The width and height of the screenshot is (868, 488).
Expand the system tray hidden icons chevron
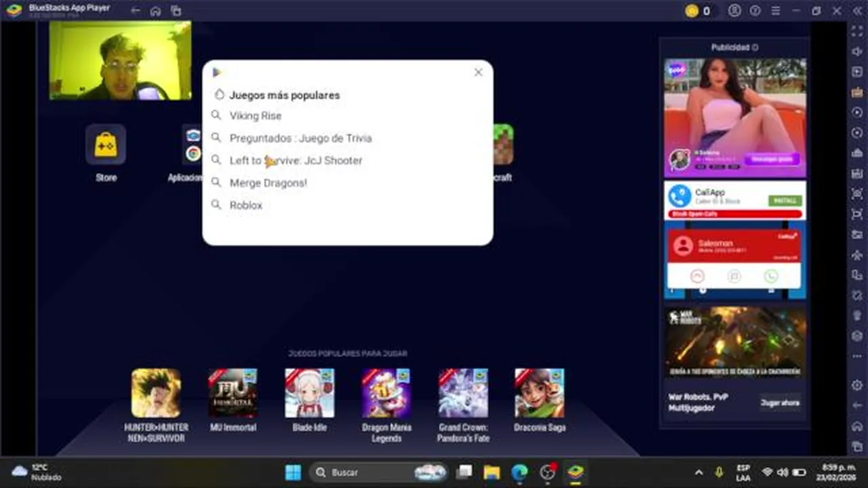(699, 472)
